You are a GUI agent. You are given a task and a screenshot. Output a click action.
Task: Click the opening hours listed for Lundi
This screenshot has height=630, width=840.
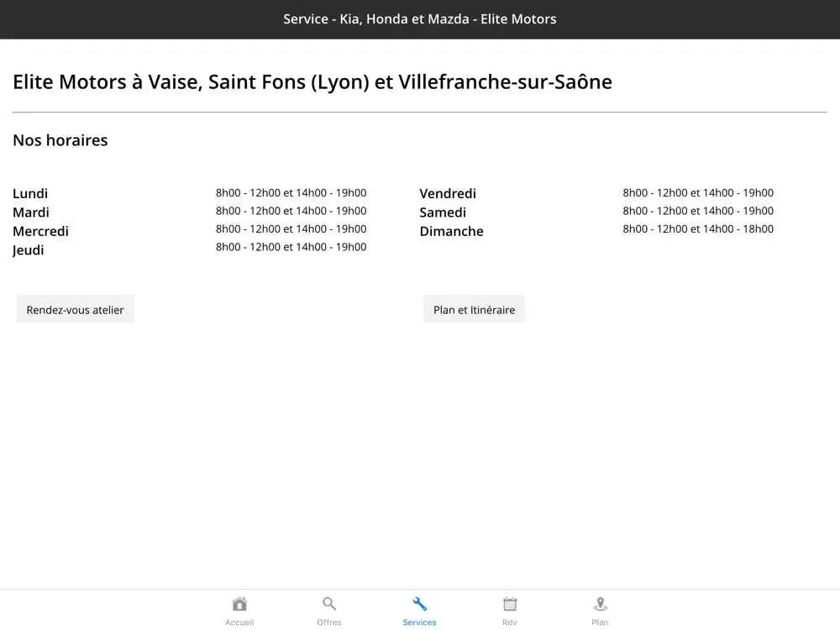coord(291,193)
